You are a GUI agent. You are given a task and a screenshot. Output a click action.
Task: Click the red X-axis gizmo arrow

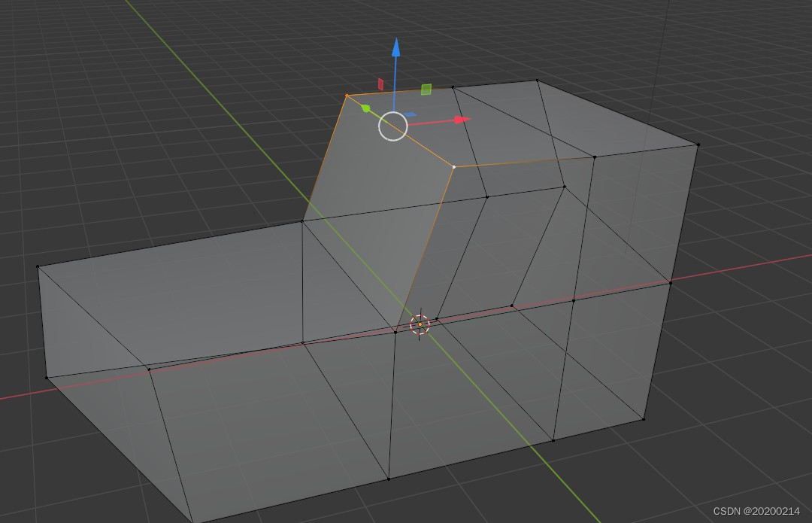coord(462,120)
